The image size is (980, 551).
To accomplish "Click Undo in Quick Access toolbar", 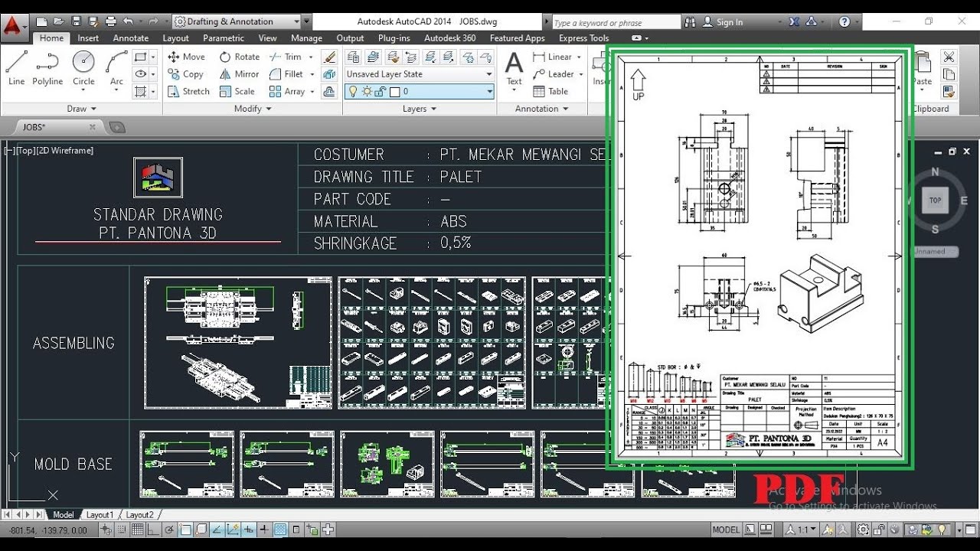I will pos(128,21).
